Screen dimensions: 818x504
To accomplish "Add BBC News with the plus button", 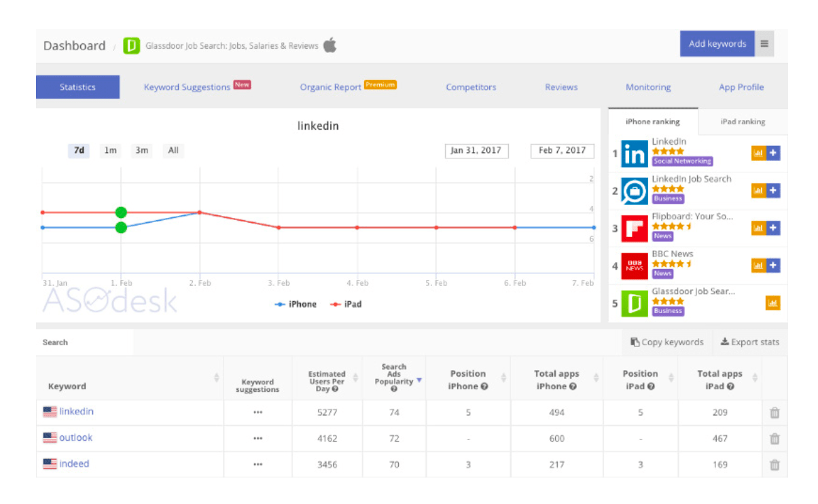I will point(773,266).
